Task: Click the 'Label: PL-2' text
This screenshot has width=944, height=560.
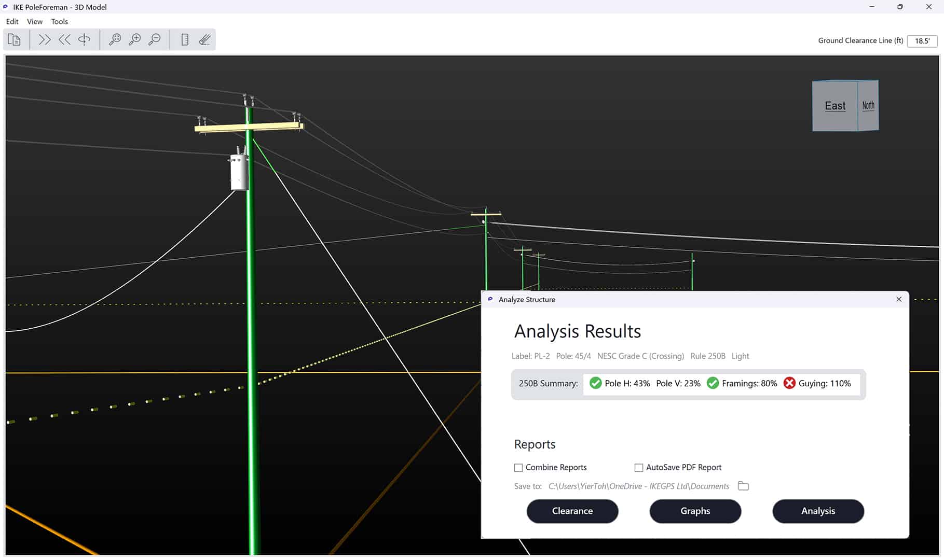Action: pyautogui.click(x=530, y=356)
